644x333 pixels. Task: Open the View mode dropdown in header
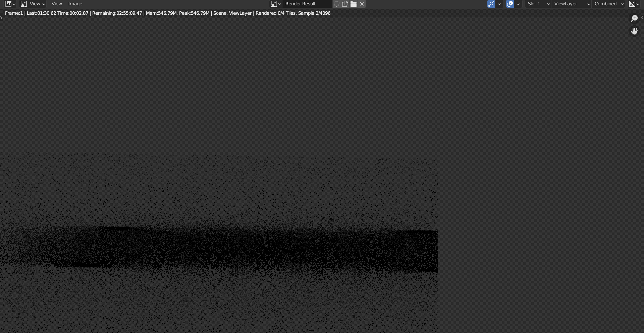pos(33,4)
